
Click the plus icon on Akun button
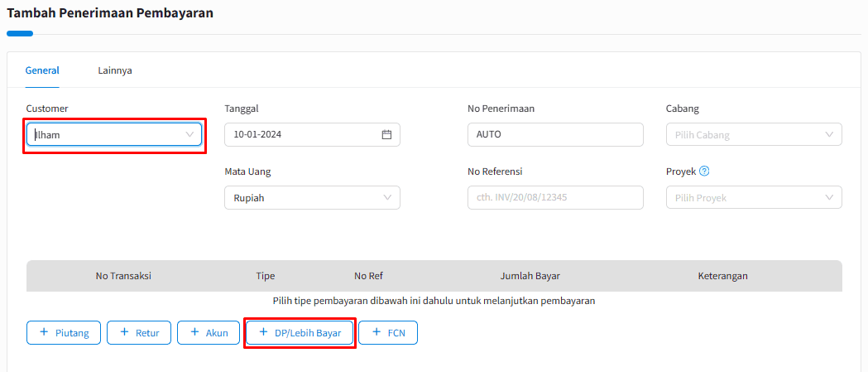pyautogui.click(x=194, y=332)
